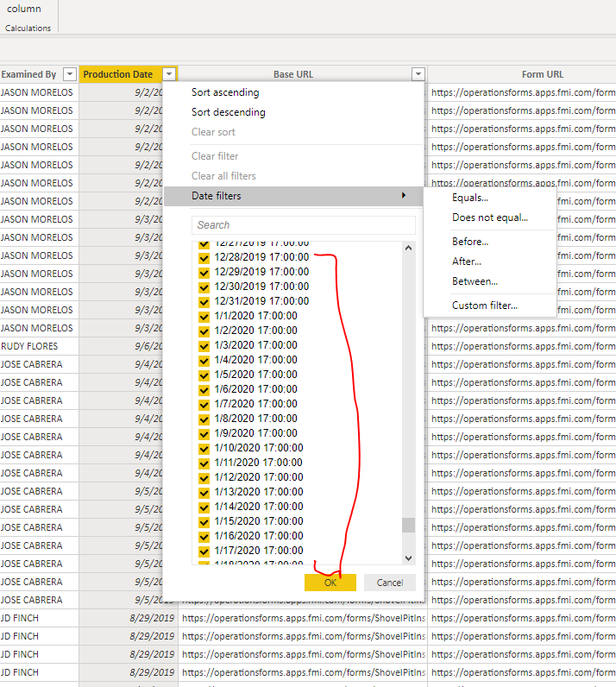Uncheck 12/29/2019 17:00:00

click(x=204, y=273)
